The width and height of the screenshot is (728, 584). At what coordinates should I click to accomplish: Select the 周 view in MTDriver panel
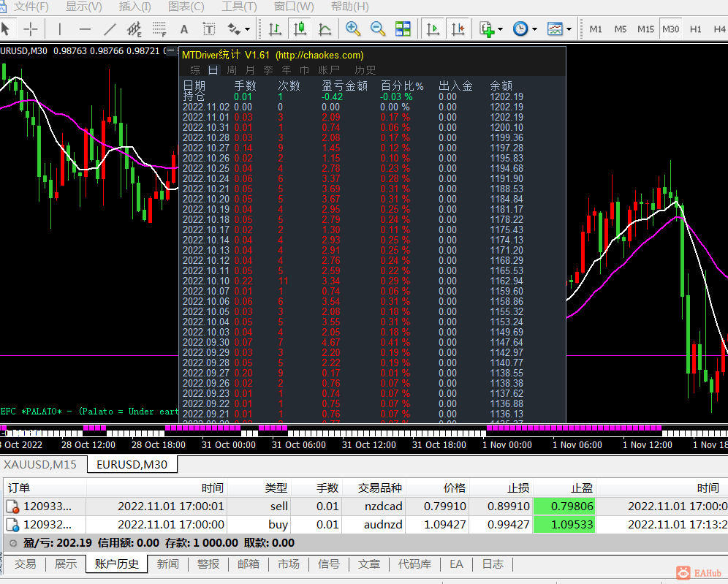point(232,70)
